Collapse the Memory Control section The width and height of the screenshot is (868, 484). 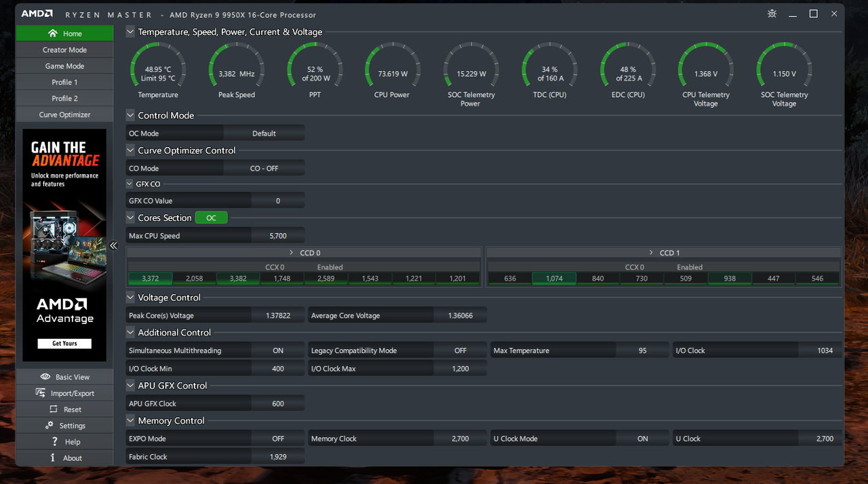130,420
